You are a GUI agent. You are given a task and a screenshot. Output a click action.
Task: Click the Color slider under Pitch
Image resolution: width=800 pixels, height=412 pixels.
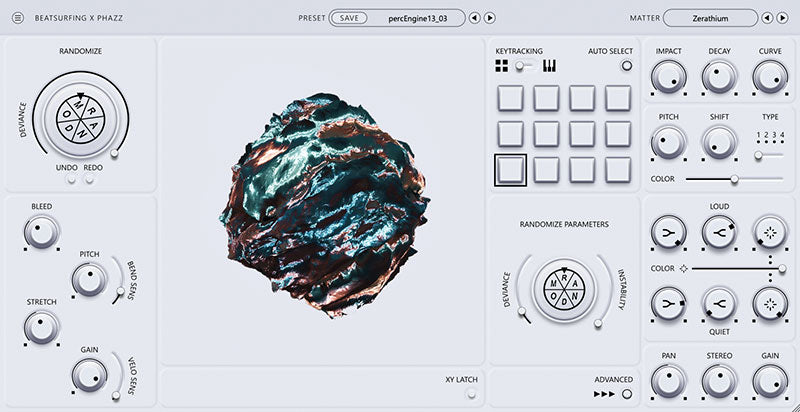[734, 179]
